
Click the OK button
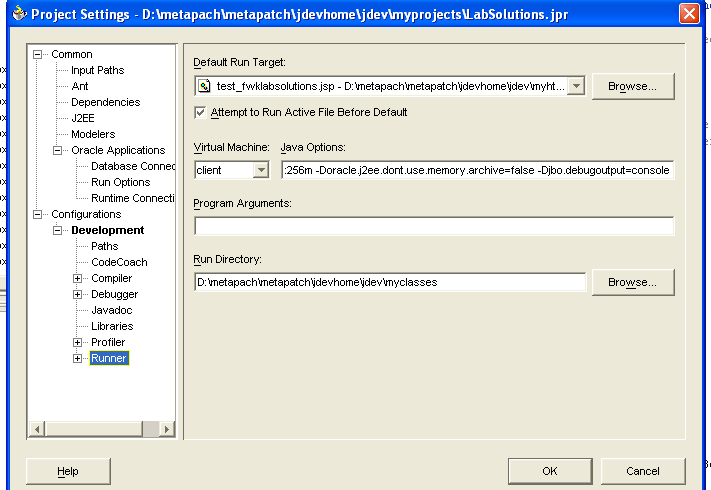tap(550, 471)
